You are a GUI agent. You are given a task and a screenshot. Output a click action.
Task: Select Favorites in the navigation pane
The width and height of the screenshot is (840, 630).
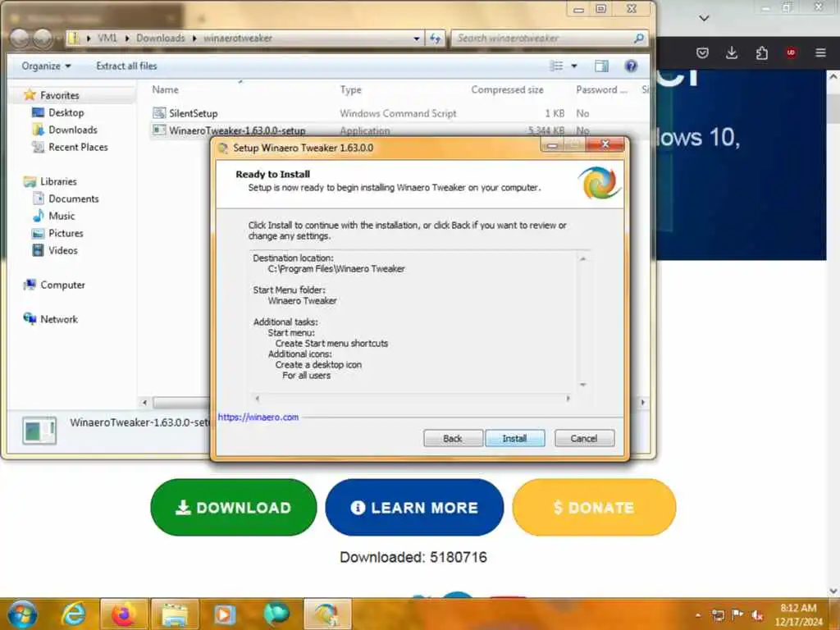tap(59, 95)
